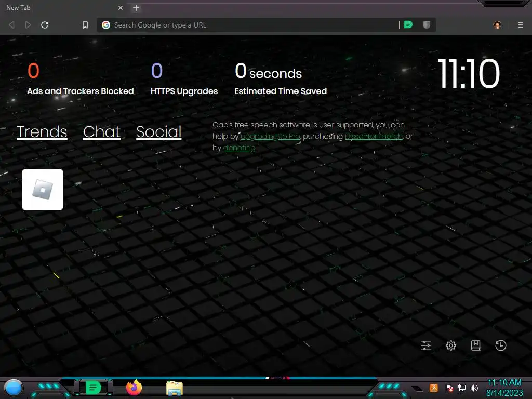Go back using the back arrow
Screen dimensions: 532x399
point(11,25)
